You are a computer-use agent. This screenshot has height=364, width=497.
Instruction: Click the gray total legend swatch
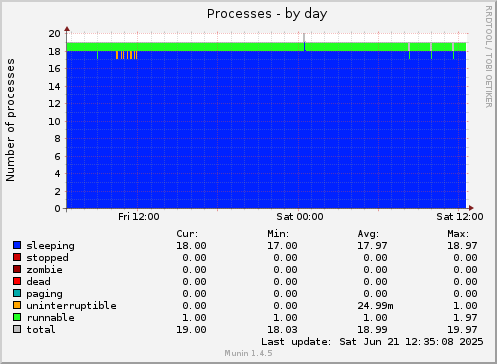click(x=17, y=329)
